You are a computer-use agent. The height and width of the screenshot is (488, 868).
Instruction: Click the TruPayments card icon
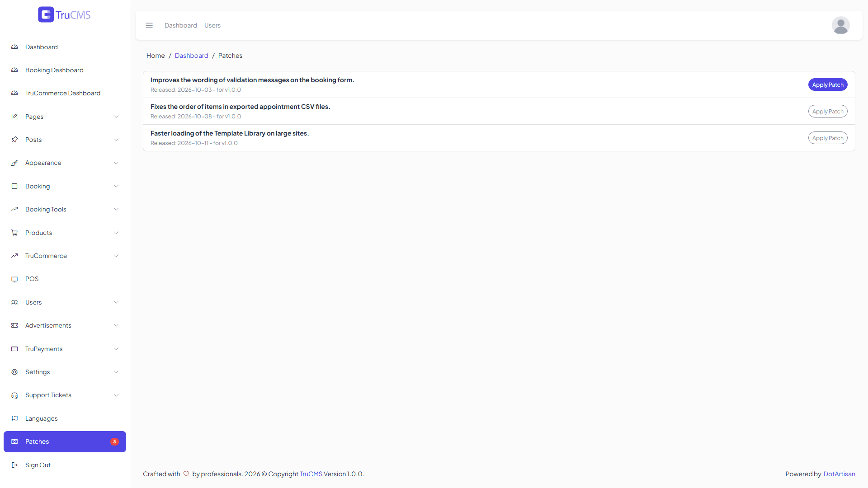point(14,349)
